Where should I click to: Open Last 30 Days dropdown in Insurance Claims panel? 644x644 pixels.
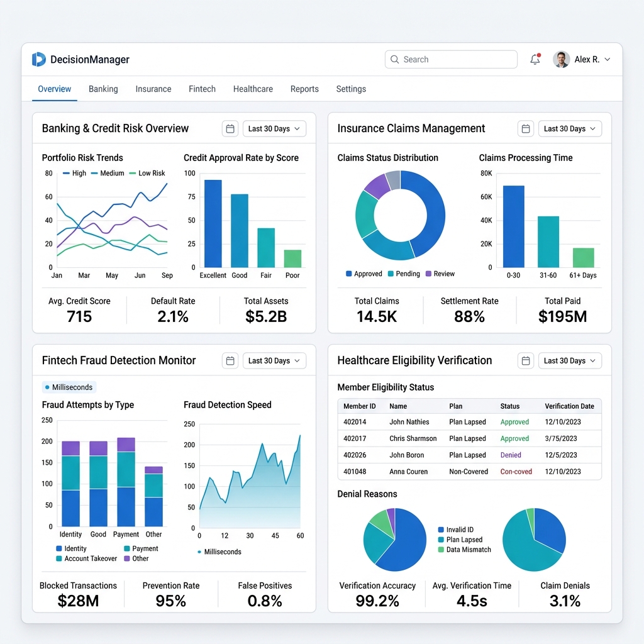point(570,128)
